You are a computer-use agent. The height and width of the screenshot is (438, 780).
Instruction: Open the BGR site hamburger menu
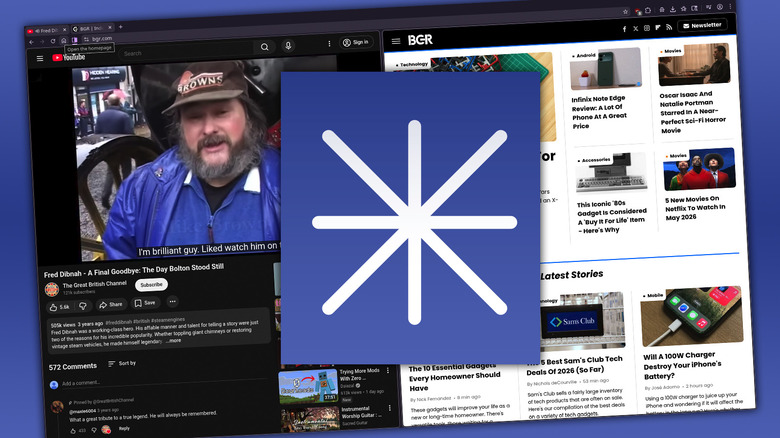(x=396, y=41)
